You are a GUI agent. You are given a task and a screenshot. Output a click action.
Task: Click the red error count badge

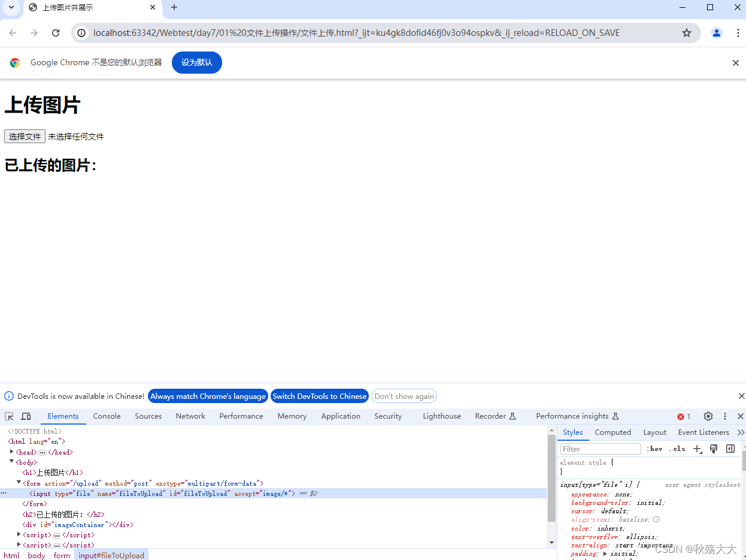click(684, 416)
